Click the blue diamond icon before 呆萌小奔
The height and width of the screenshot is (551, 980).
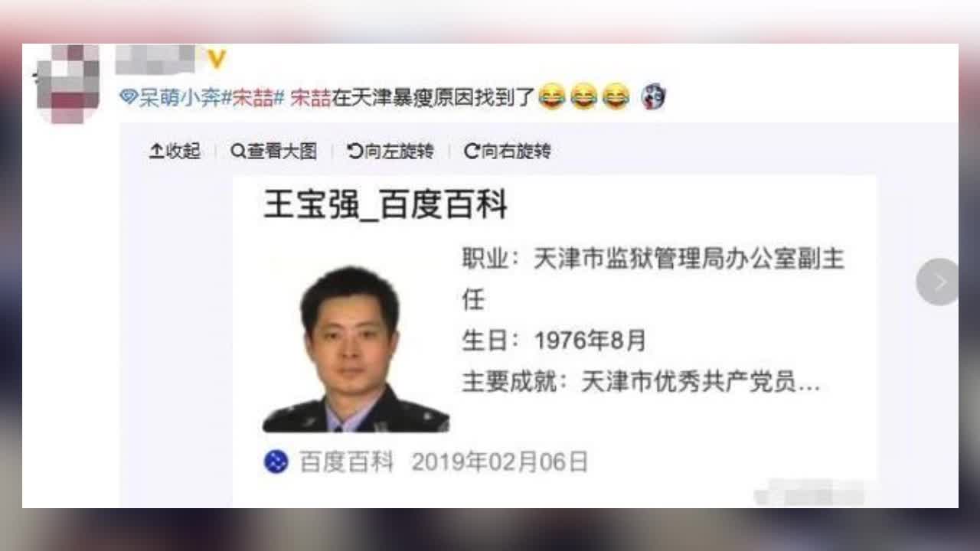click(129, 97)
